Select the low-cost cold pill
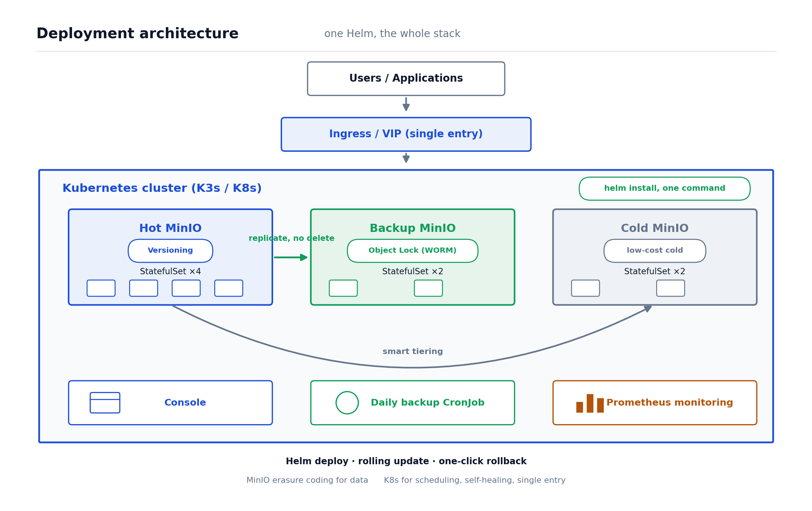 tap(655, 251)
